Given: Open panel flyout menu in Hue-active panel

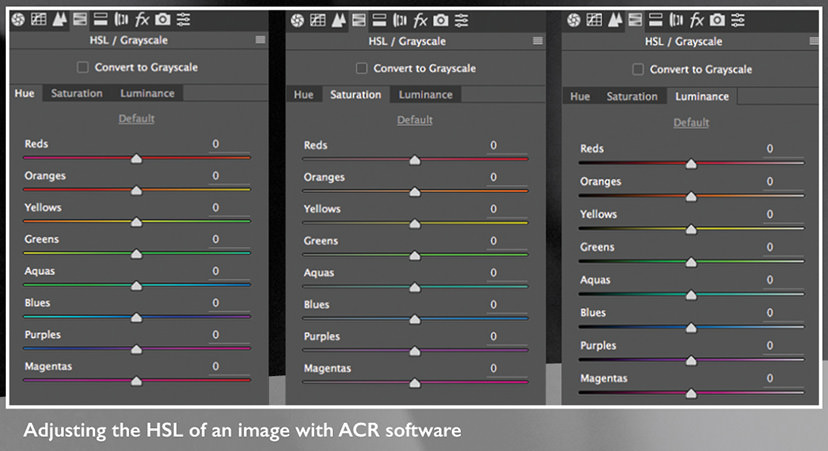Looking at the screenshot, I should coord(260,40).
